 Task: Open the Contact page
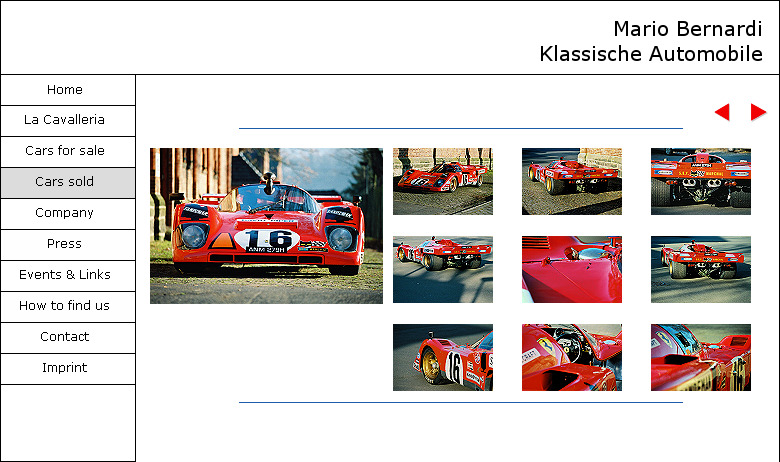tap(68, 338)
